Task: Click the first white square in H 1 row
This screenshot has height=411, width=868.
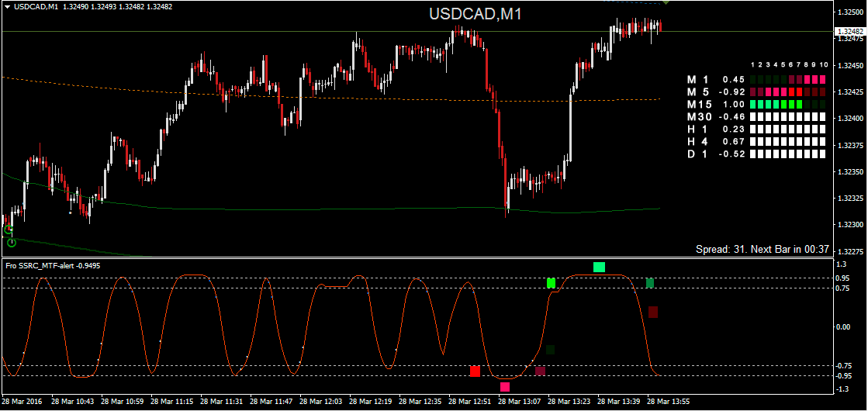Action: 753,129
